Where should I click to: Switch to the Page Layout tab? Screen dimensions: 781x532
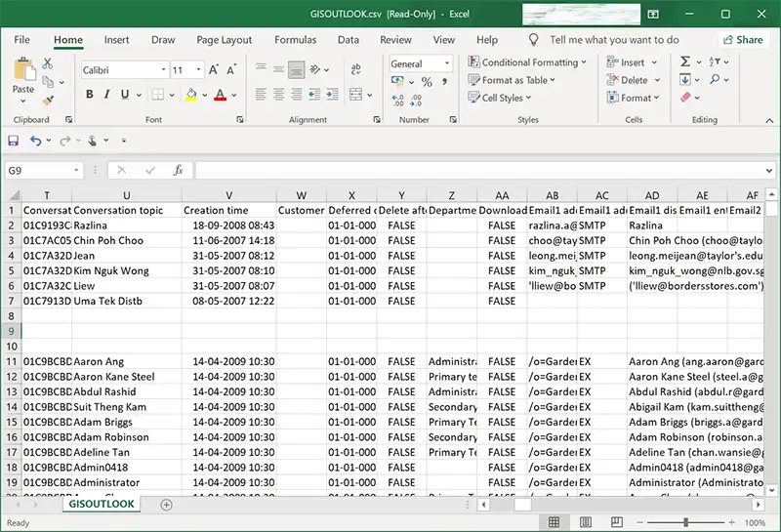(x=225, y=40)
